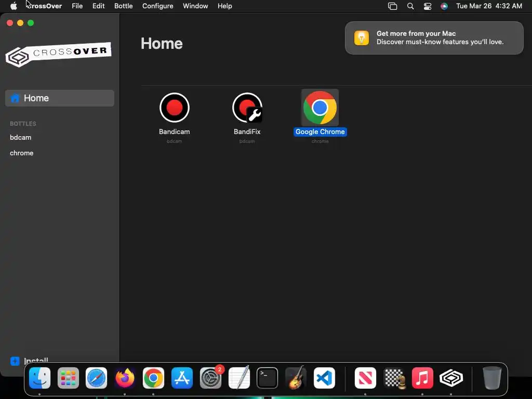
Task: Click the bdcam label under Bandicam
Action: (x=175, y=141)
